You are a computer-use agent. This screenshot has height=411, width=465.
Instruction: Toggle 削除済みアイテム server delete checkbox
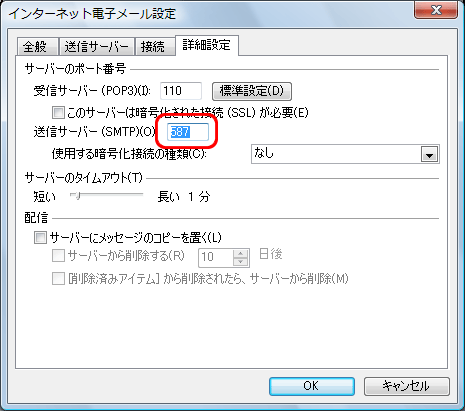[x=58, y=278]
